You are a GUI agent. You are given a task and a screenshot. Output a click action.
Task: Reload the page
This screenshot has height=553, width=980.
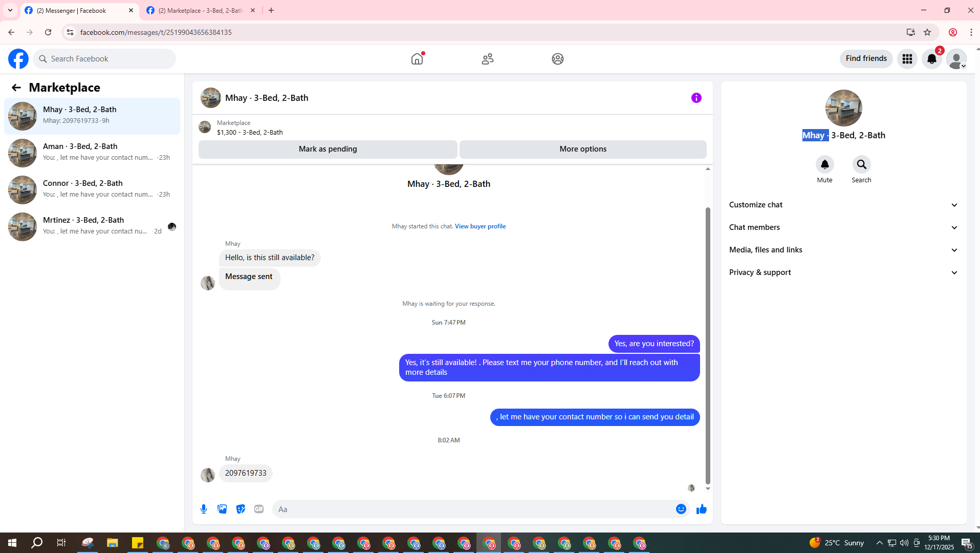[48, 32]
